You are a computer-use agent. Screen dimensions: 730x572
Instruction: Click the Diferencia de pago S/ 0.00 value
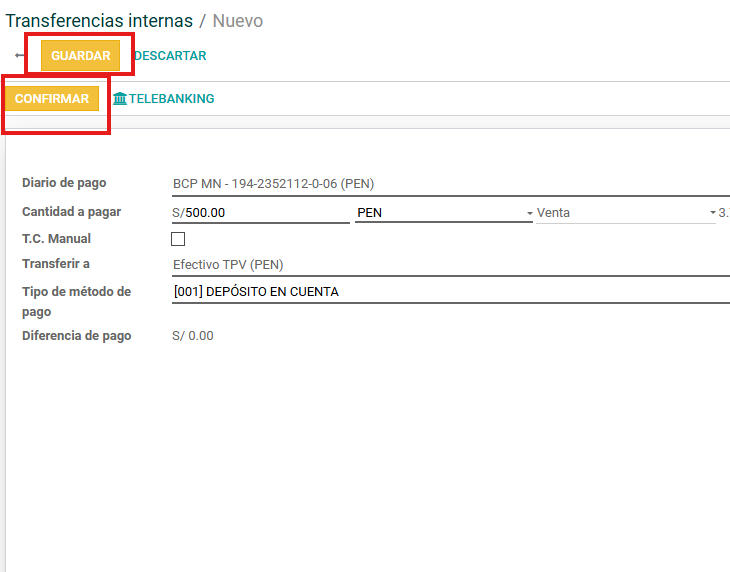tap(193, 336)
